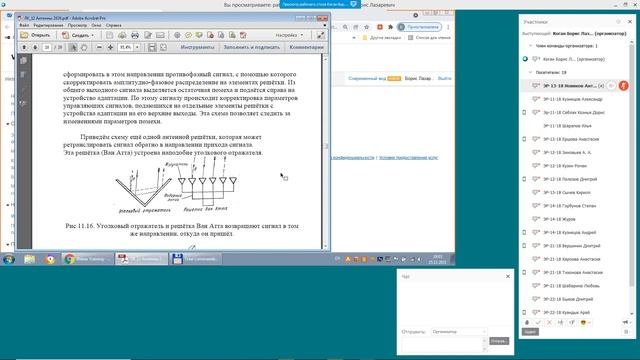Click the save diskette icon in Acrobat toolbar
This screenshot has height=360, width=640.
[109, 35]
